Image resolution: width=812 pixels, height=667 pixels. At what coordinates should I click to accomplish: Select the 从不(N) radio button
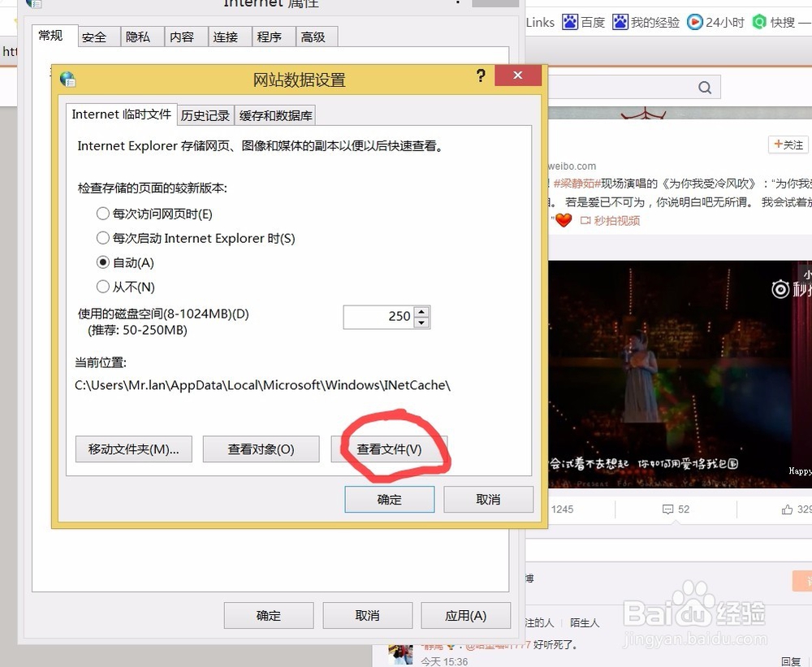tap(103, 287)
